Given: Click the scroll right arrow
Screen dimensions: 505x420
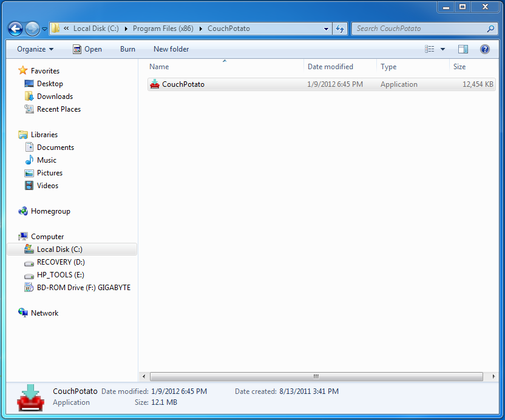Looking at the screenshot, I should pyautogui.click(x=493, y=376).
